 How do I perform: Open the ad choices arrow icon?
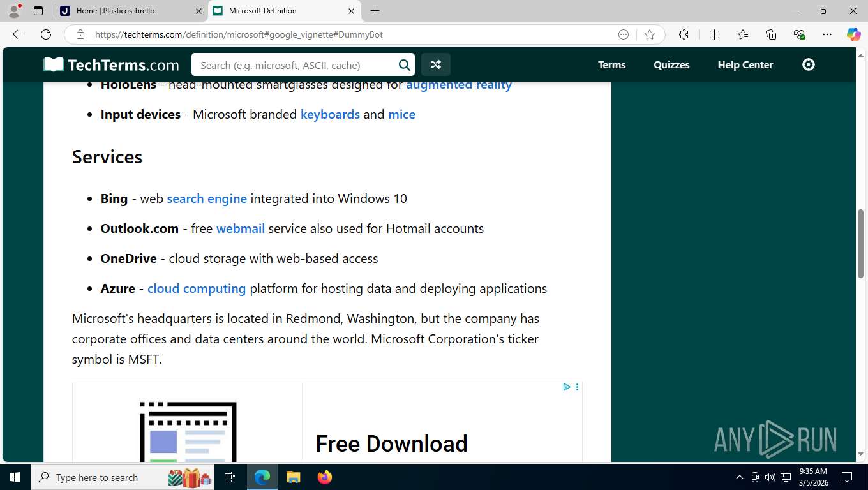click(x=566, y=387)
